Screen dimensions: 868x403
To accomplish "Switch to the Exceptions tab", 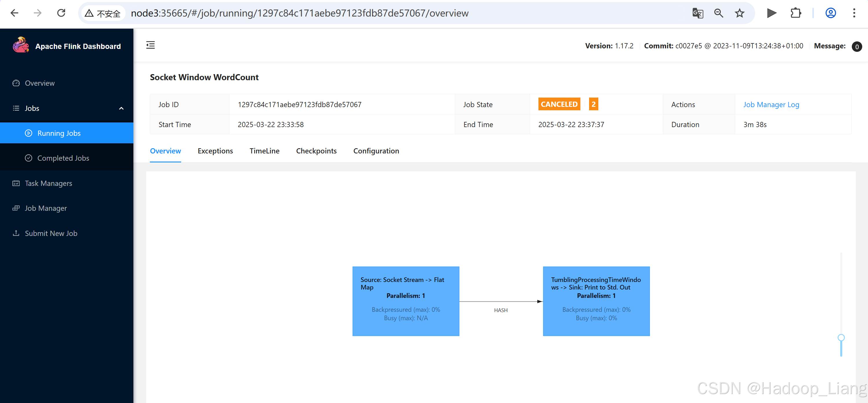I will (215, 151).
